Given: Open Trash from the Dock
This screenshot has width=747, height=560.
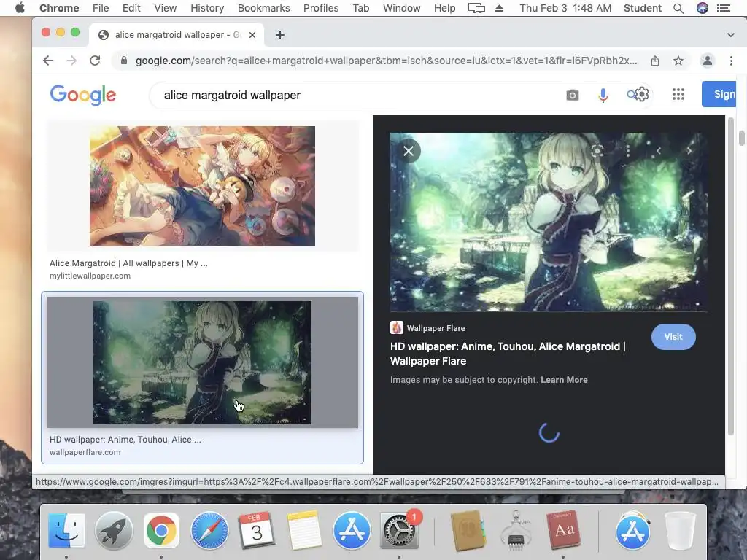Looking at the screenshot, I should [680, 530].
